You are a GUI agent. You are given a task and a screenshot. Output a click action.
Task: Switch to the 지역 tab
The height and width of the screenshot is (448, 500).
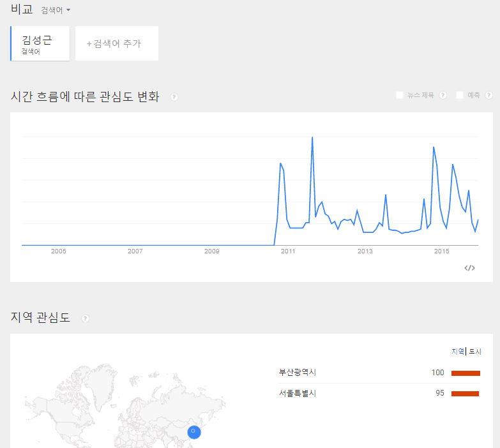(x=457, y=352)
